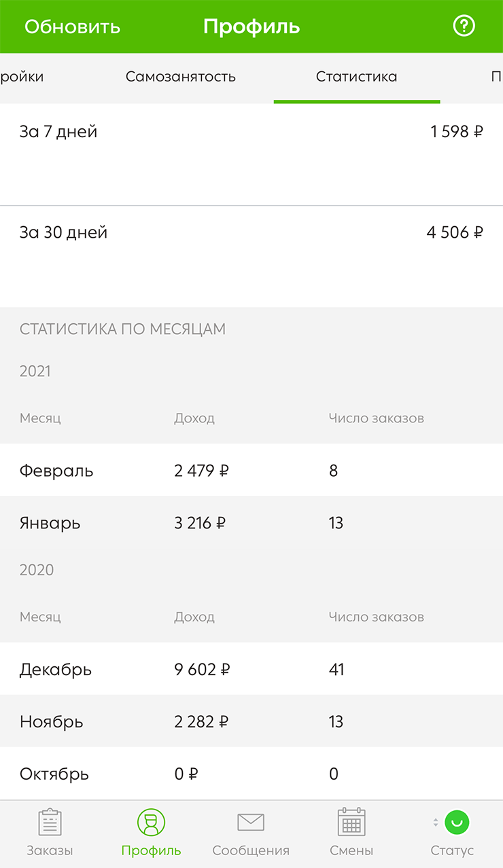503x868 pixels.
Task: Open Messages envelope icon
Action: coord(251,822)
